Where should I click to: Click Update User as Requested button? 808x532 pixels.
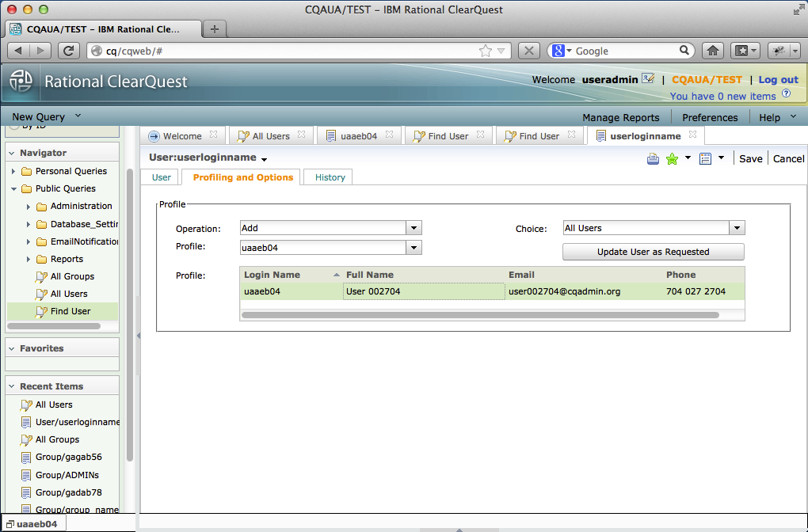[x=653, y=252]
